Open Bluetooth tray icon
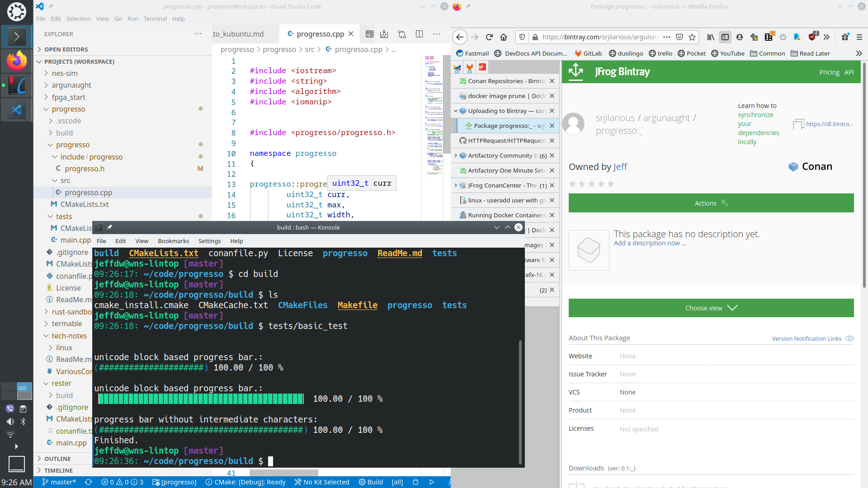 point(23,422)
